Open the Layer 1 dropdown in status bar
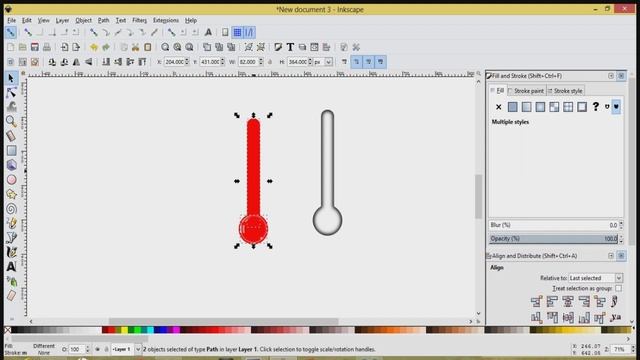This screenshot has width=640, height=360. [x=126, y=349]
